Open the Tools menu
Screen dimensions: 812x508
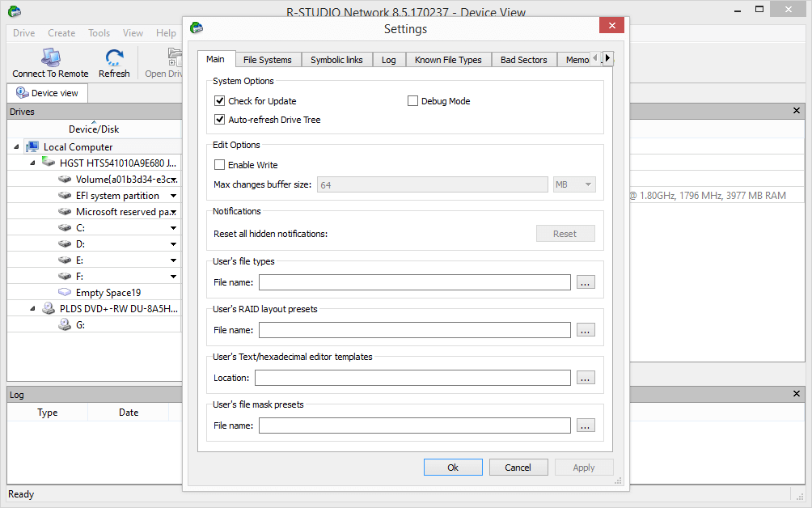point(99,32)
